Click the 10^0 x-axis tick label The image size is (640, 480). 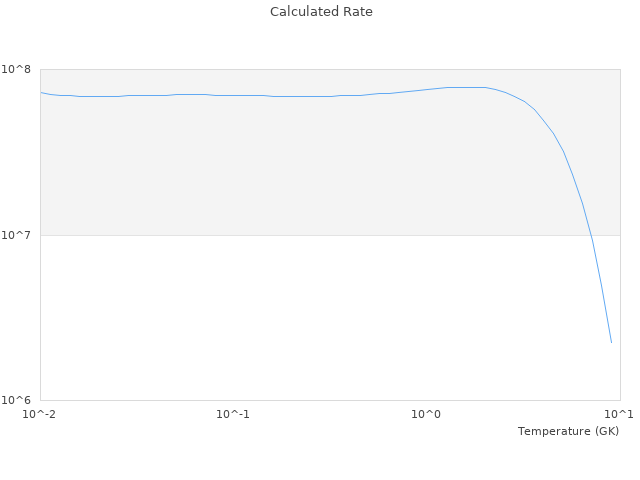pos(427,414)
